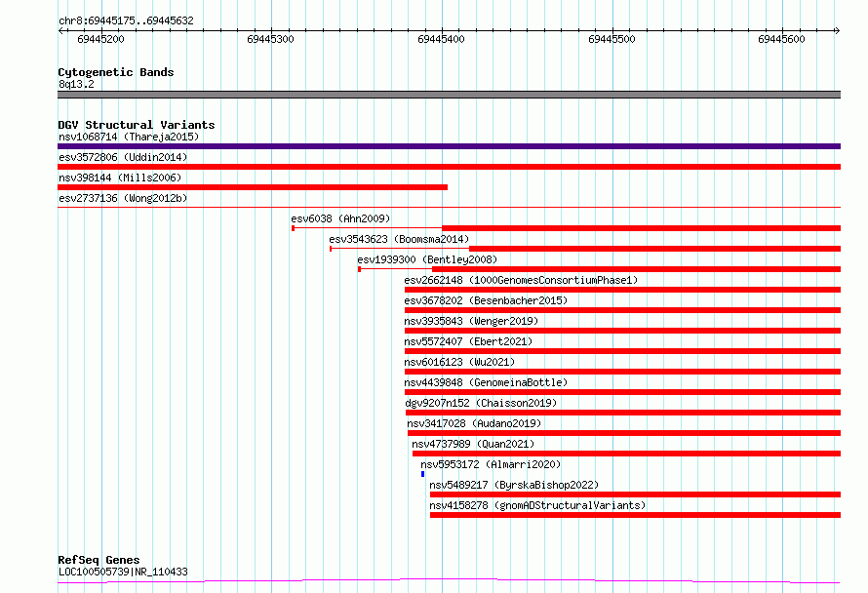Open nsv5489217 (ByrskaBishop2022) variant
The image size is (868, 593).
[x=514, y=485]
